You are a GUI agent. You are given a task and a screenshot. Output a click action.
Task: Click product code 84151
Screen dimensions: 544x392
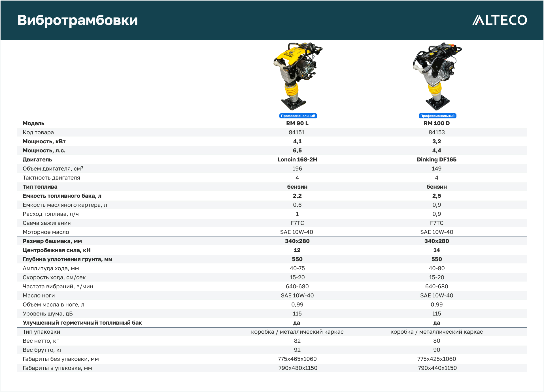(x=297, y=132)
